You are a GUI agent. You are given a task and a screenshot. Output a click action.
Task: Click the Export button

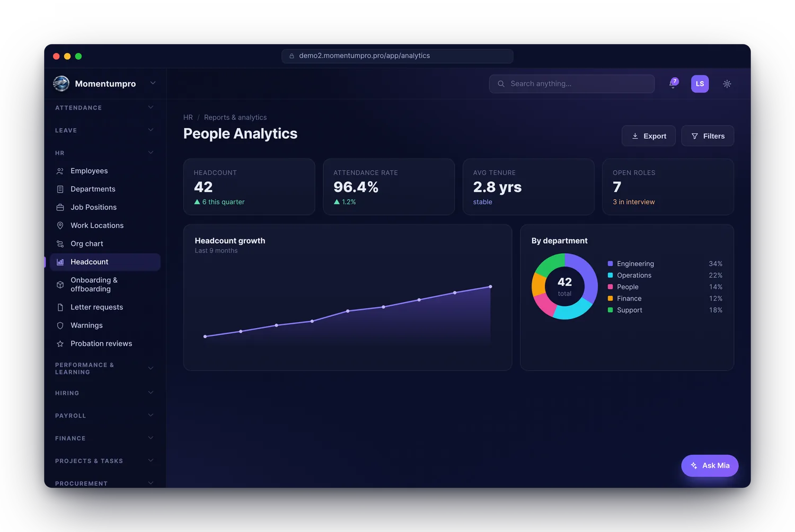click(x=649, y=136)
